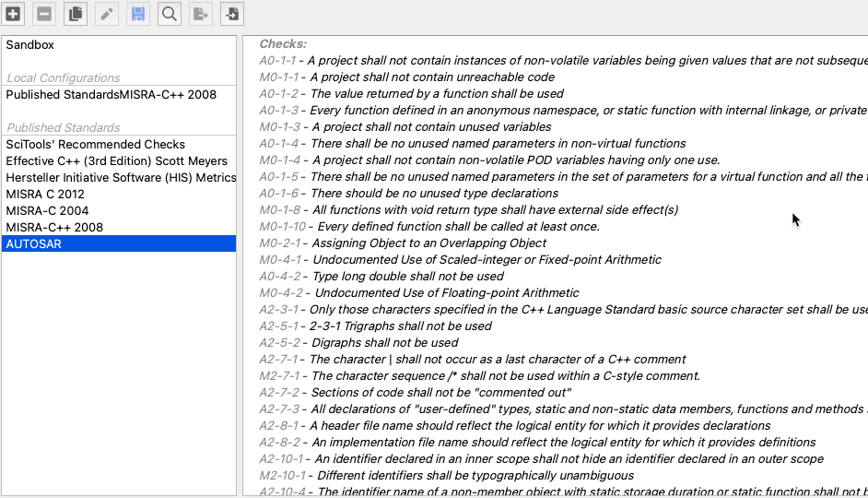
Task: Click check M0-2-1 Overlapping Object
Action: [x=403, y=243]
